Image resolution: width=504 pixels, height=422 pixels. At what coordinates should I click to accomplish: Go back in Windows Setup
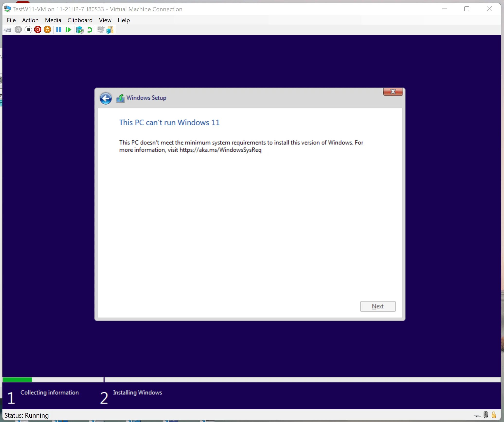click(x=106, y=98)
